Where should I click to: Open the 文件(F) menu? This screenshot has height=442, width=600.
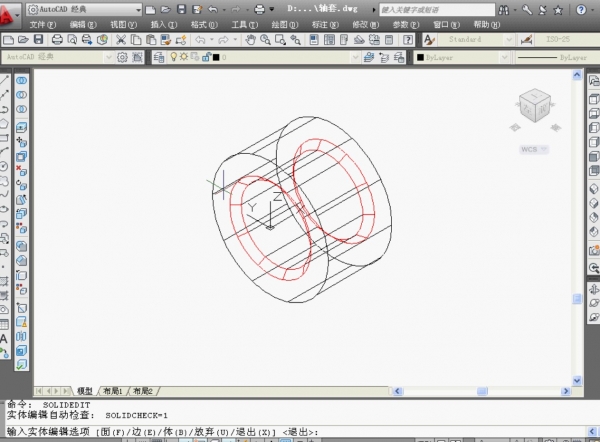(42, 25)
